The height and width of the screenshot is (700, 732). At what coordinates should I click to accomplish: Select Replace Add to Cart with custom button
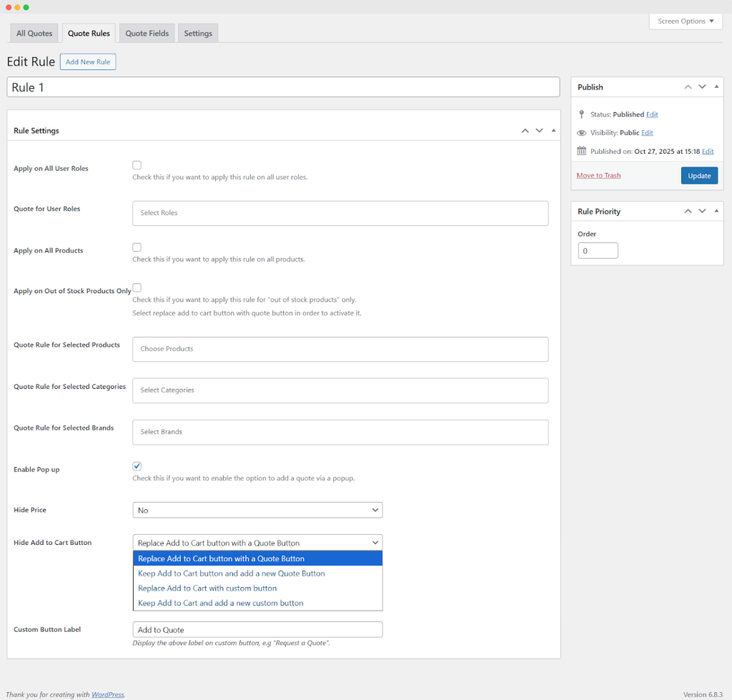pos(207,588)
